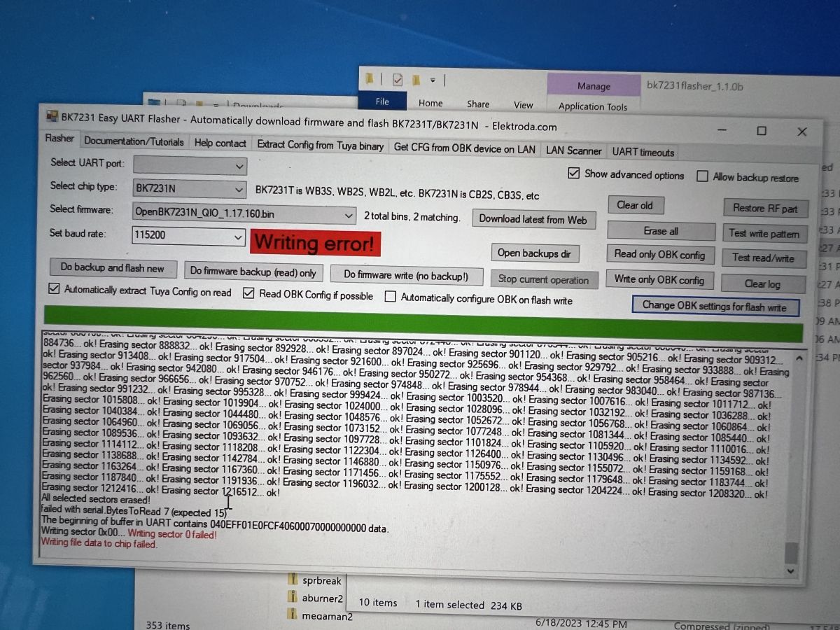Click Change OBK settings for flash write

point(714,306)
